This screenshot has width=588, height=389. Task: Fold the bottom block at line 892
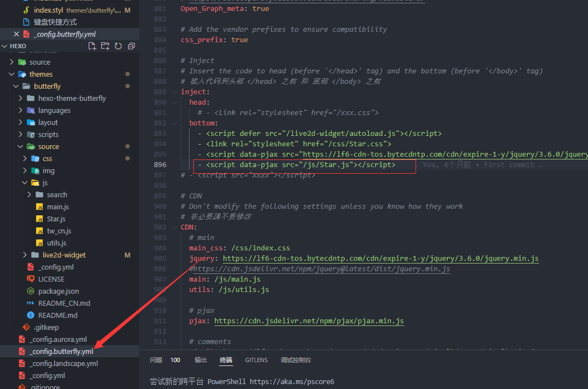coord(175,123)
